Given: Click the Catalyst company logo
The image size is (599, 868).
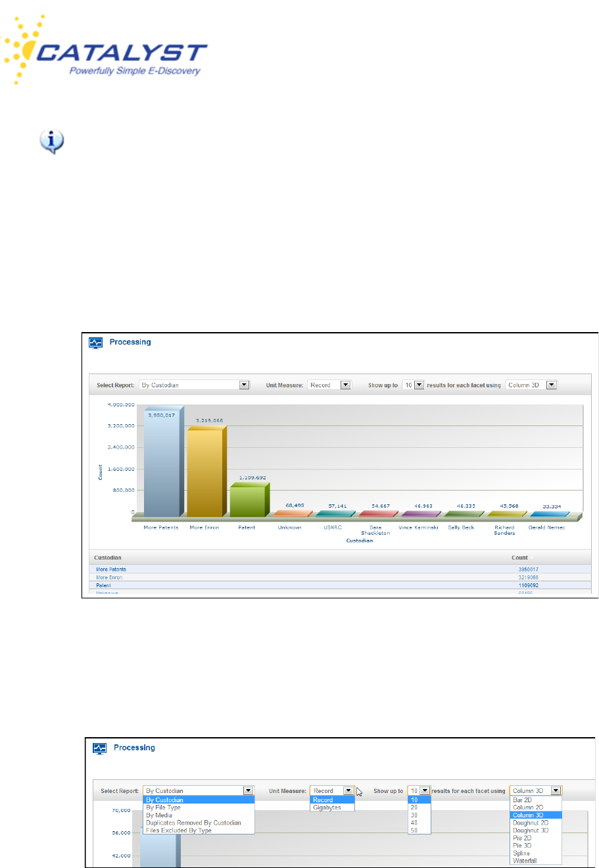Looking at the screenshot, I should (105, 51).
